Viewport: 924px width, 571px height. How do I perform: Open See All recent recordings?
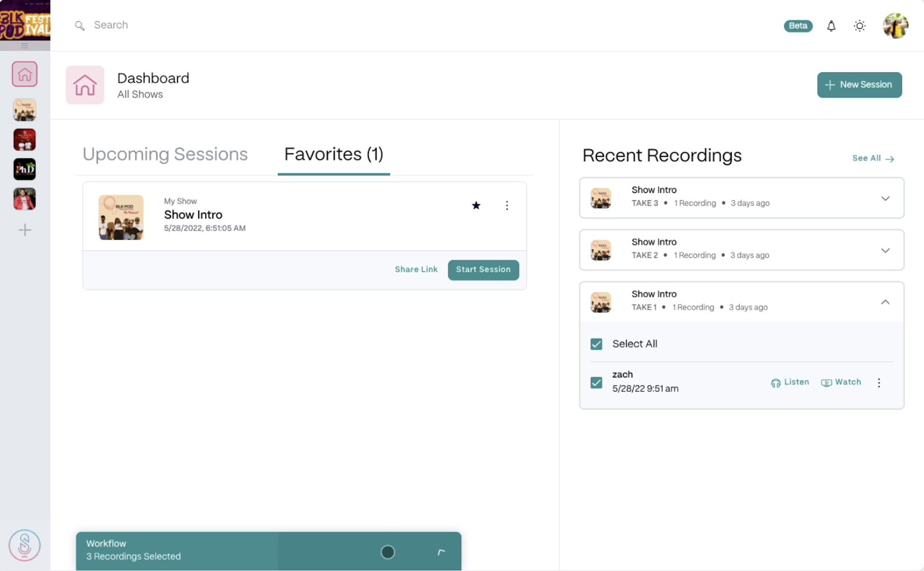873,158
